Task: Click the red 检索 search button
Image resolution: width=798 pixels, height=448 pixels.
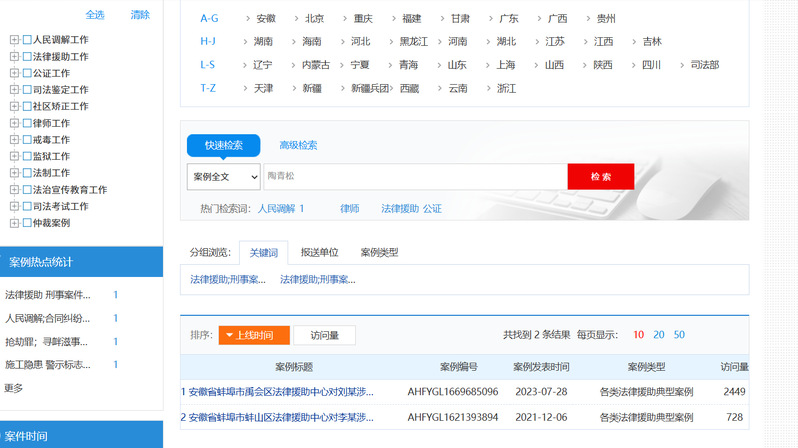Action: 600,177
